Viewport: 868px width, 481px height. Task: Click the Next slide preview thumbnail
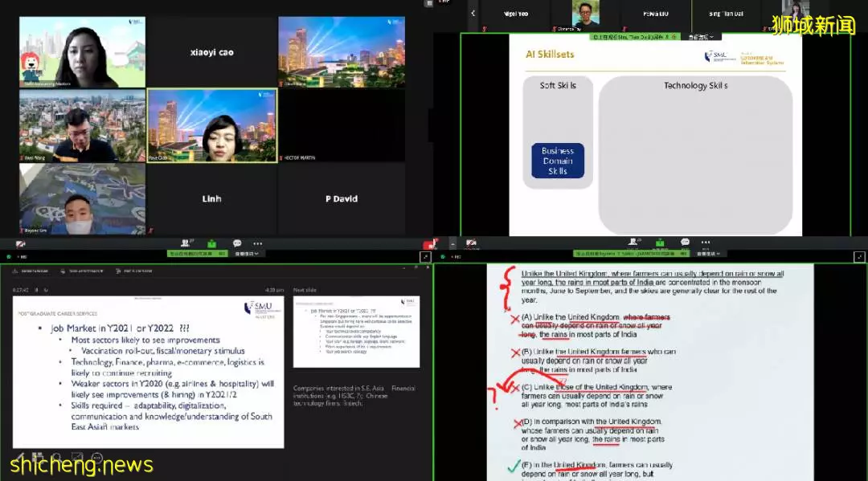[x=356, y=332]
